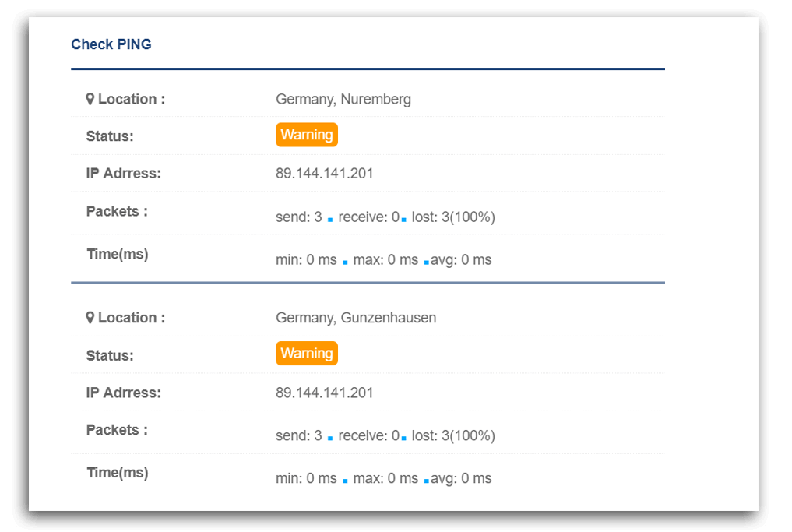Image resolution: width=792 pixels, height=532 pixels.
Task: Click blue dot before lost: 3(100%) in Nuremberg
Action: click(x=403, y=220)
